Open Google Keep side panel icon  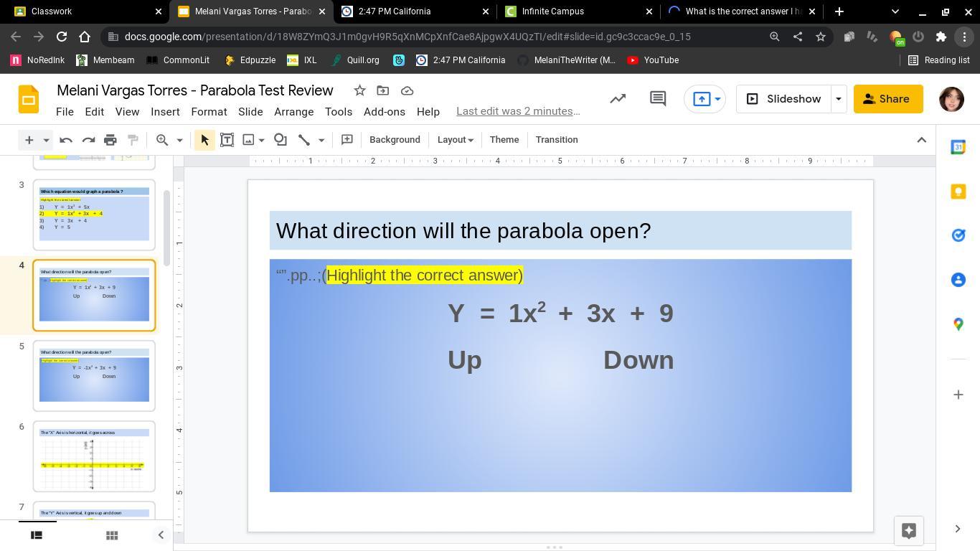(958, 192)
